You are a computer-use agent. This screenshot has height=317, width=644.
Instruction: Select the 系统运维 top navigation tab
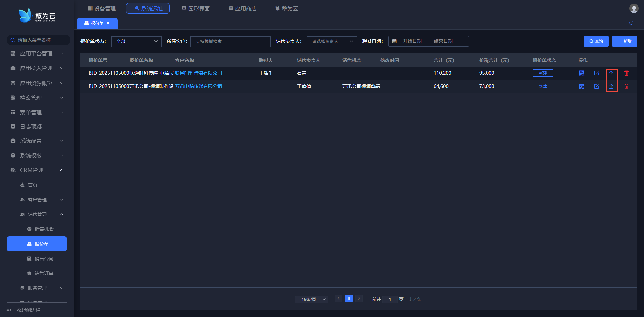[x=148, y=8]
